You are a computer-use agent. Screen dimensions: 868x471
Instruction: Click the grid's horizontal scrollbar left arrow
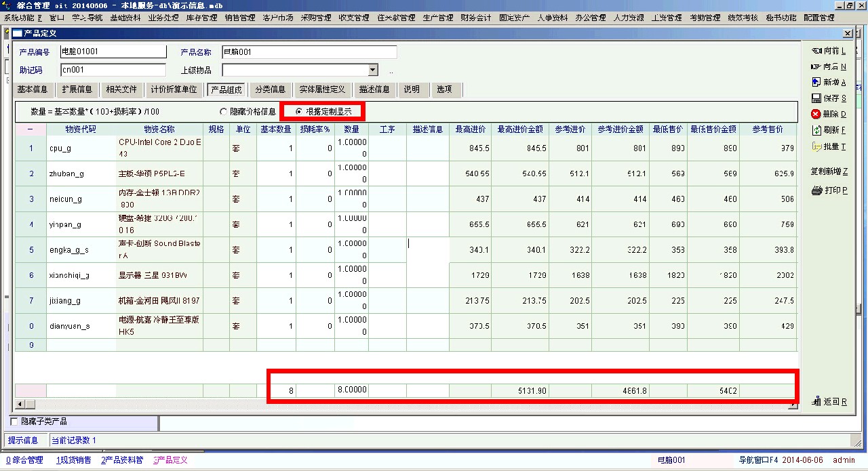click(x=20, y=405)
